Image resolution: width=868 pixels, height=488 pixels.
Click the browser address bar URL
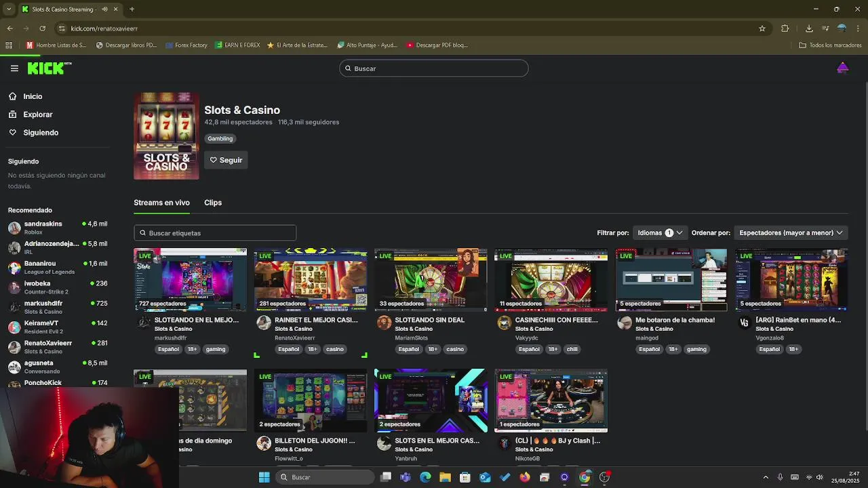104,28
